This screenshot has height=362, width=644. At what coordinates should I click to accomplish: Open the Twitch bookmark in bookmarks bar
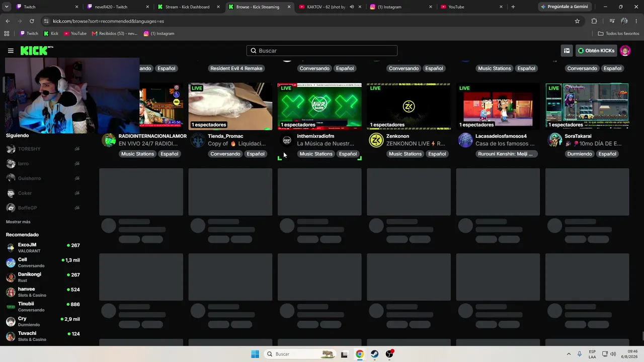point(29,34)
